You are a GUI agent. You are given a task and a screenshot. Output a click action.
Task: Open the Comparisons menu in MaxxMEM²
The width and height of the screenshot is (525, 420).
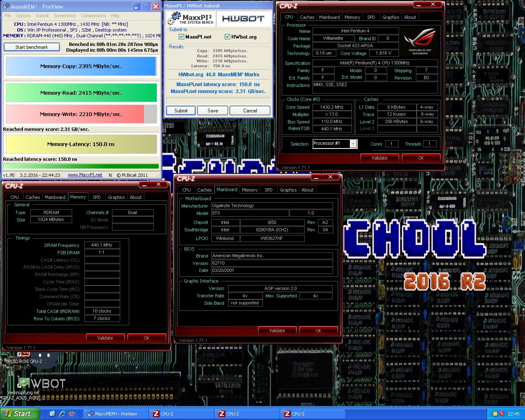click(x=94, y=16)
